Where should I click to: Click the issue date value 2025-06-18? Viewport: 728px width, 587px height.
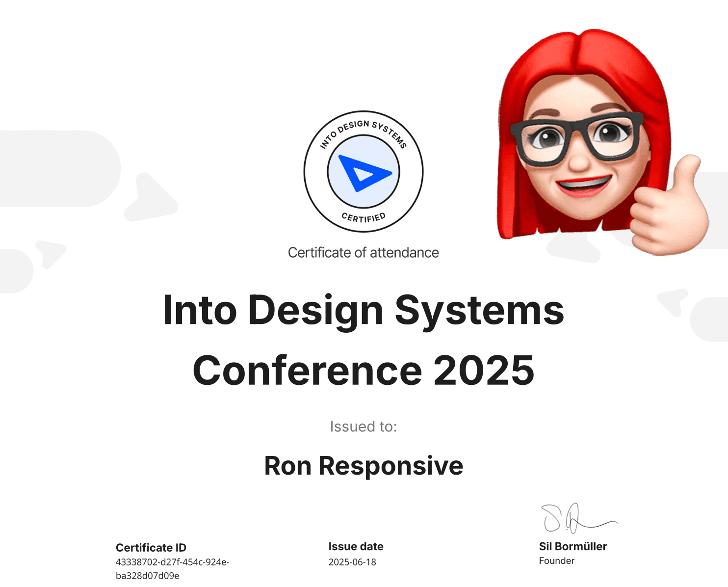click(352, 562)
